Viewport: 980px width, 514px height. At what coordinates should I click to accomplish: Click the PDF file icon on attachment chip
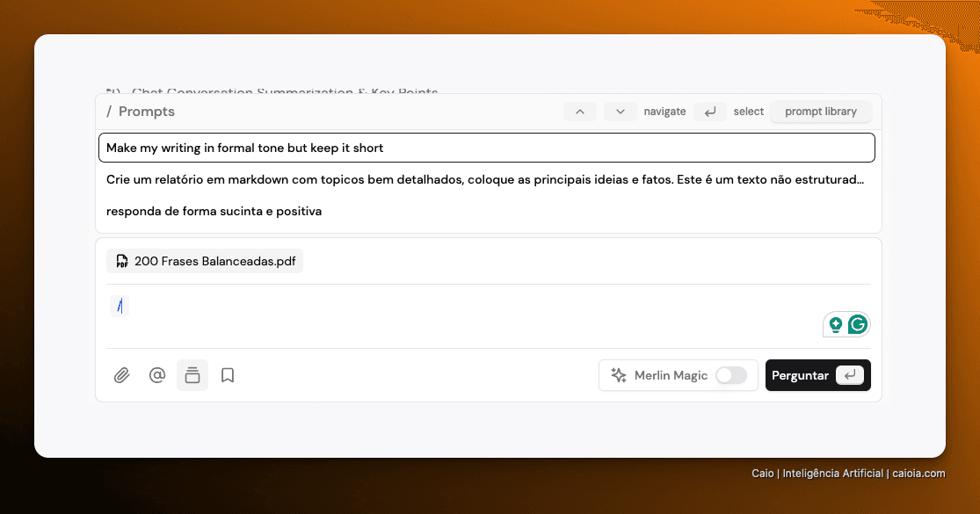[122, 261]
